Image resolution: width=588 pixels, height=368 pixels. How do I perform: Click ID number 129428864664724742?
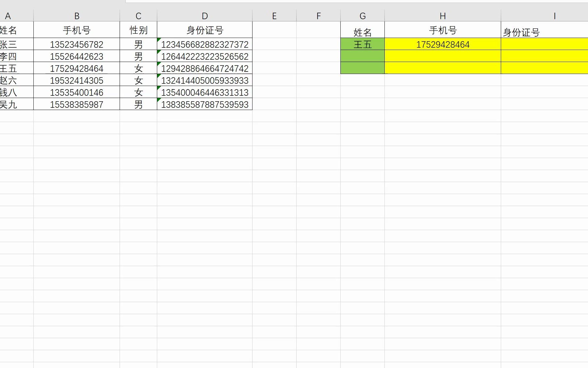(205, 68)
